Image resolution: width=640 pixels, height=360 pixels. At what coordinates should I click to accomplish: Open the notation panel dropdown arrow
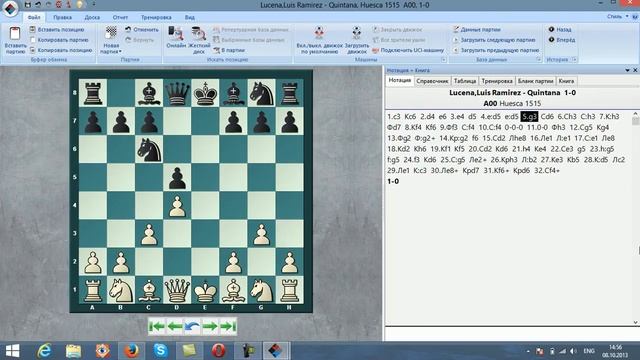627,70
